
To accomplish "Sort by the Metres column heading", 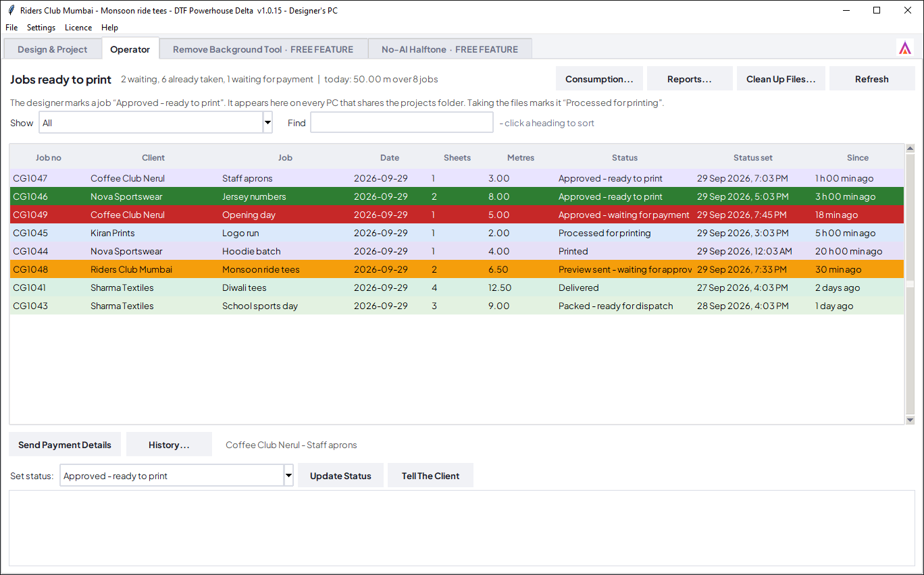I will pyautogui.click(x=521, y=158).
